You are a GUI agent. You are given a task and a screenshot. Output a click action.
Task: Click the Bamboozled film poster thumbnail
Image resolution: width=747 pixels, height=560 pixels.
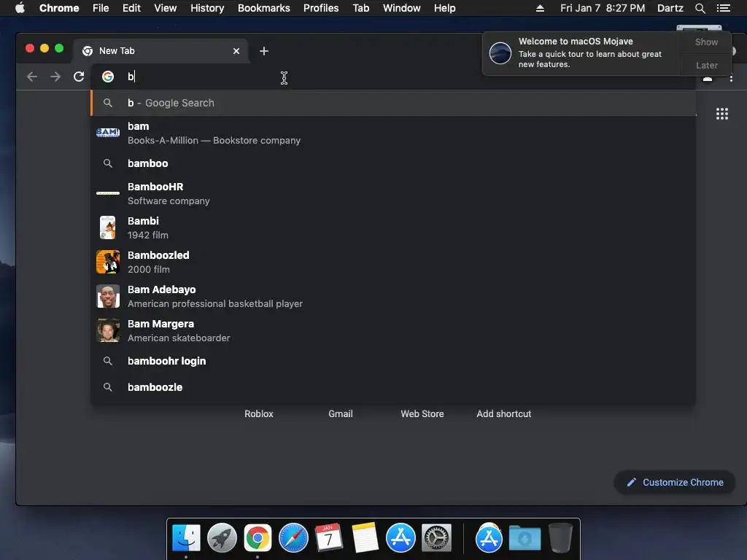pos(108,262)
